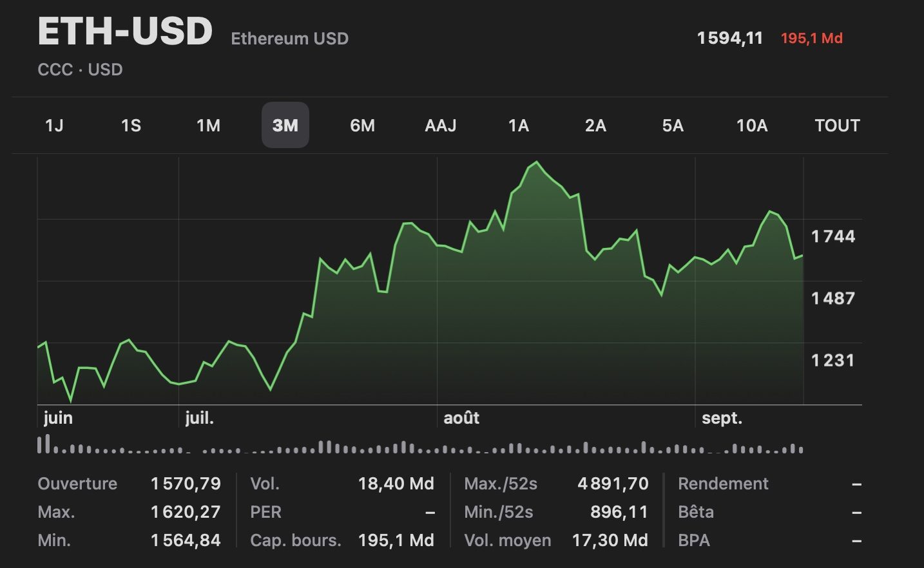Click the juin month label
The image size is (924, 568).
(x=58, y=418)
